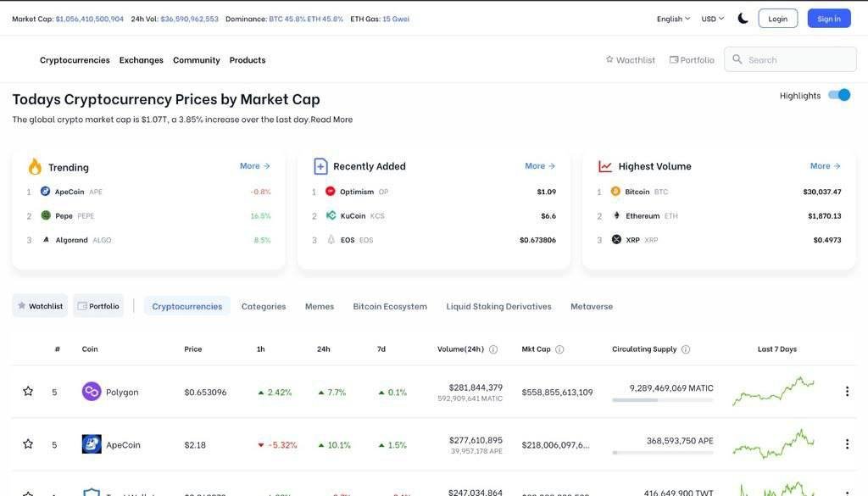Image resolution: width=868 pixels, height=496 pixels.
Task: Click the Login button
Action: (778, 19)
